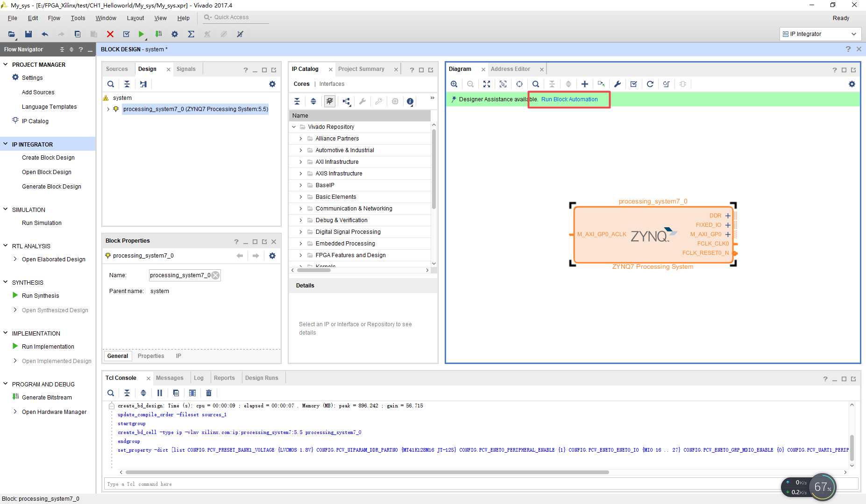
Task: Zoom in on the diagram canvas
Action: pyautogui.click(x=454, y=84)
